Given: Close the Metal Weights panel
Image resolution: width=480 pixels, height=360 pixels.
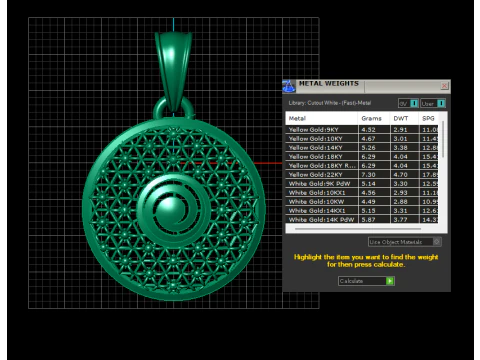Looking at the screenshot, I should [x=444, y=86].
